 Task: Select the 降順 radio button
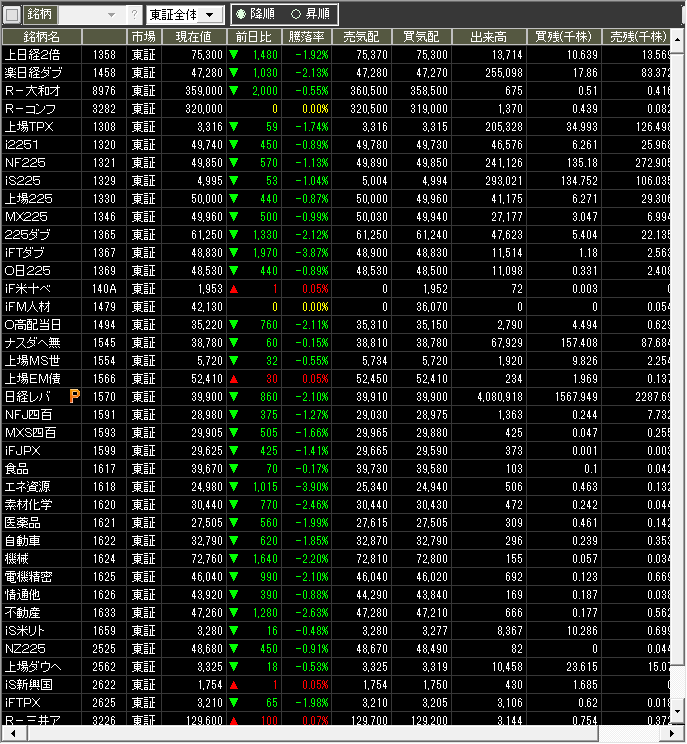[240, 15]
